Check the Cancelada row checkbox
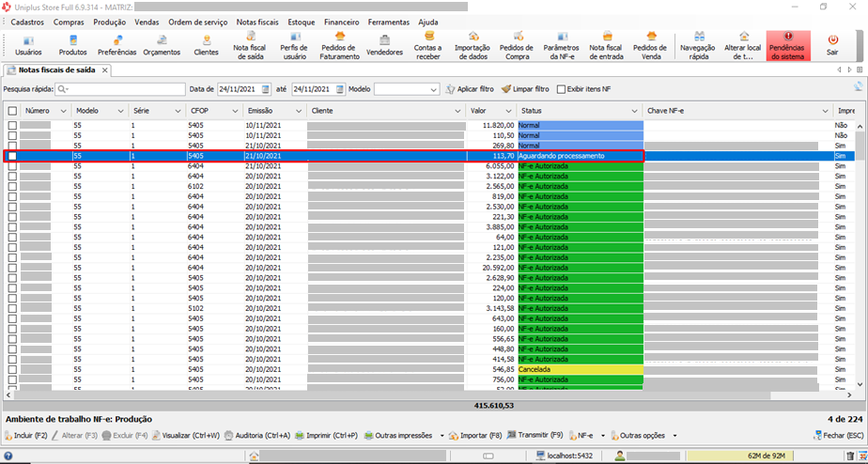Viewport: 868px width, 464px height. click(x=12, y=369)
